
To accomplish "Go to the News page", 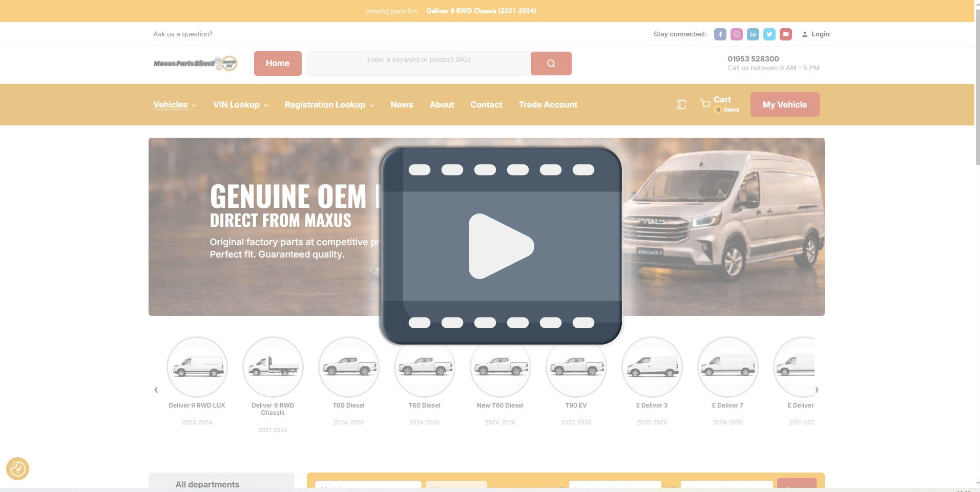I will click(402, 104).
